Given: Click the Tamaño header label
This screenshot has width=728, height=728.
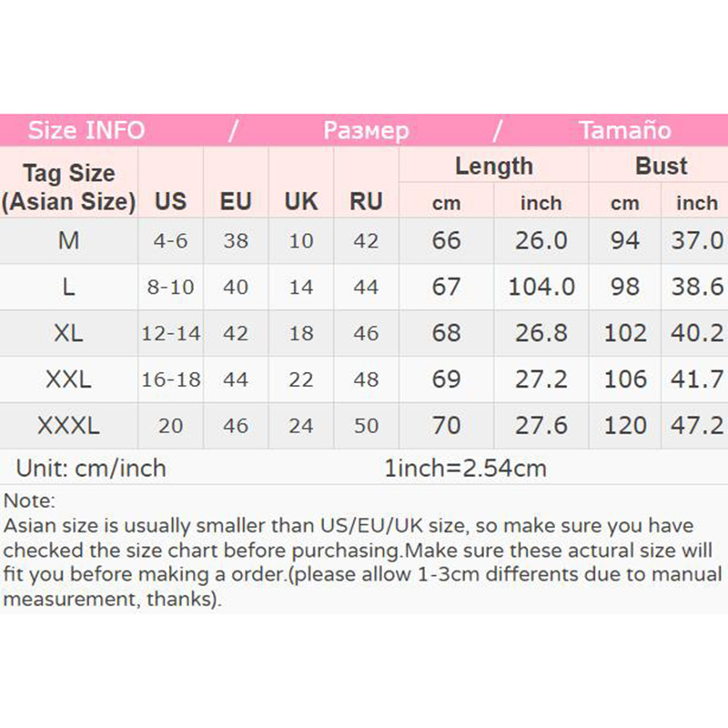Looking at the screenshot, I should 624,130.
